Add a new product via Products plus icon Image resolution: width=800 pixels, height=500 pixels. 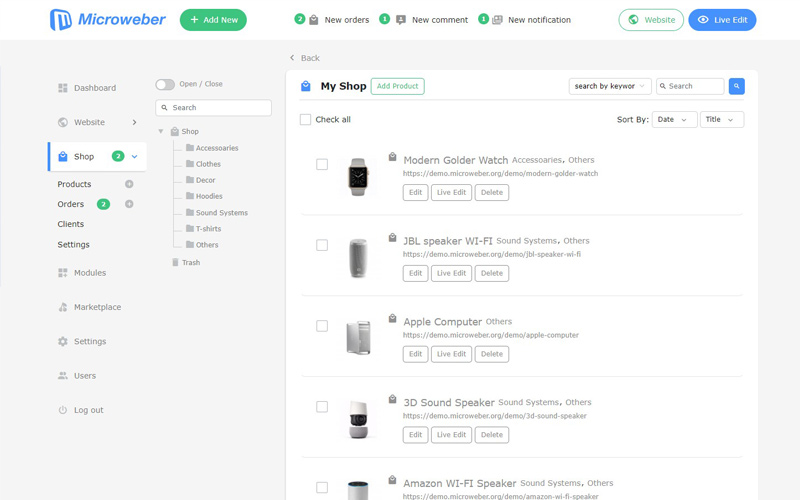pos(129,184)
